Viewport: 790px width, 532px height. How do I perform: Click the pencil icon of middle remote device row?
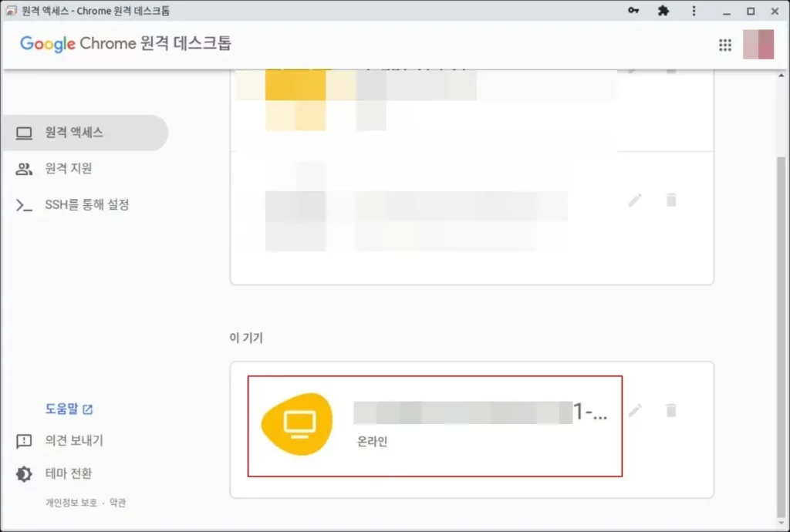click(635, 200)
